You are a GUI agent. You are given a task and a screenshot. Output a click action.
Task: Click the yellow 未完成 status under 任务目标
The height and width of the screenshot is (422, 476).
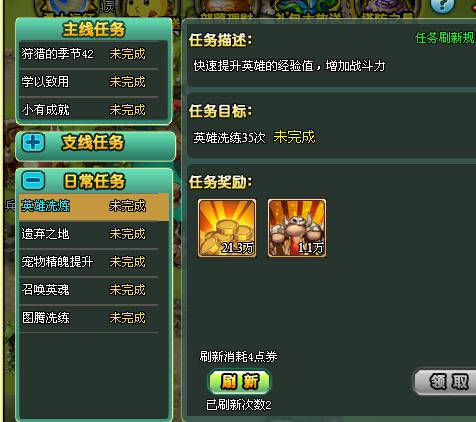(294, 137)
